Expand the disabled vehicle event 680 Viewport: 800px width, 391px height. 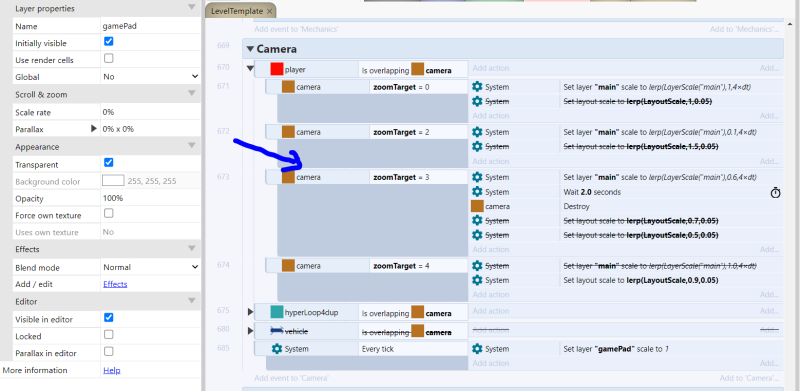coord(250,331)
